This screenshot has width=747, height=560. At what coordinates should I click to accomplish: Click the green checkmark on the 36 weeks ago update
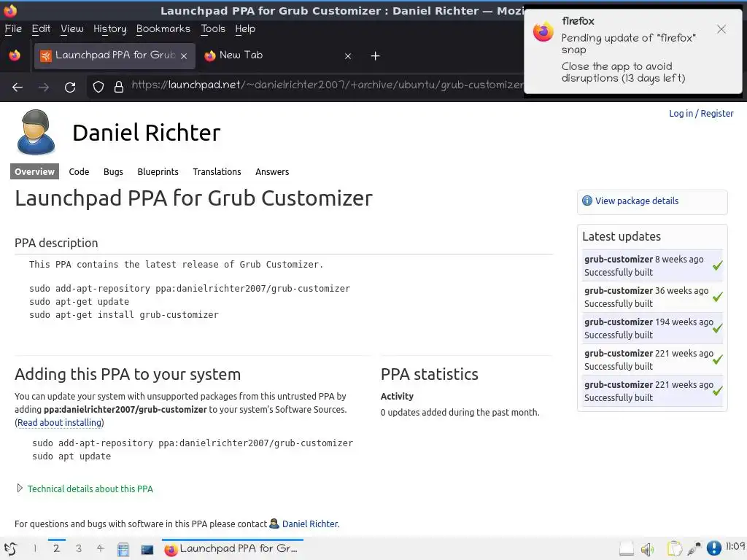click(x=718, y=297)
